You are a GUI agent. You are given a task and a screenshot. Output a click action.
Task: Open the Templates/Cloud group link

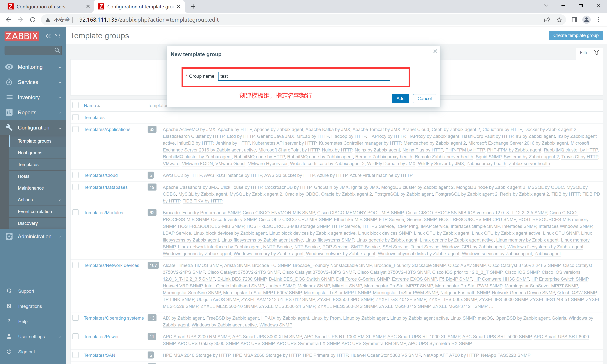pyautogui.click(x=101, y=175)
